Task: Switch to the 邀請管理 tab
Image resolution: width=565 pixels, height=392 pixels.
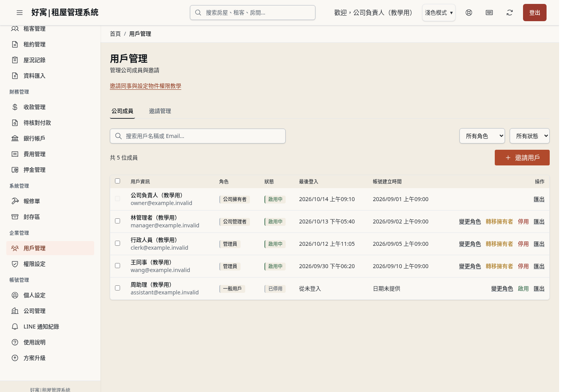Action: 160,111
